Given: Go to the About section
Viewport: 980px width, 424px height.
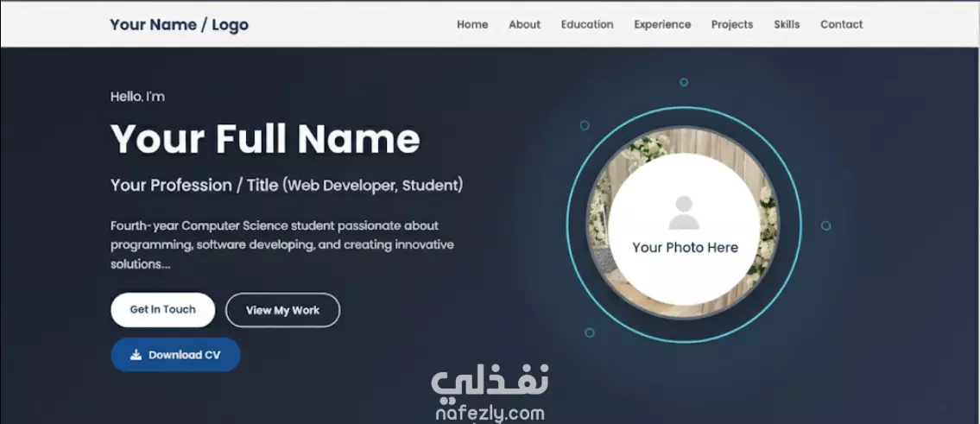Looking at the screenshot, I should (524, 24).
